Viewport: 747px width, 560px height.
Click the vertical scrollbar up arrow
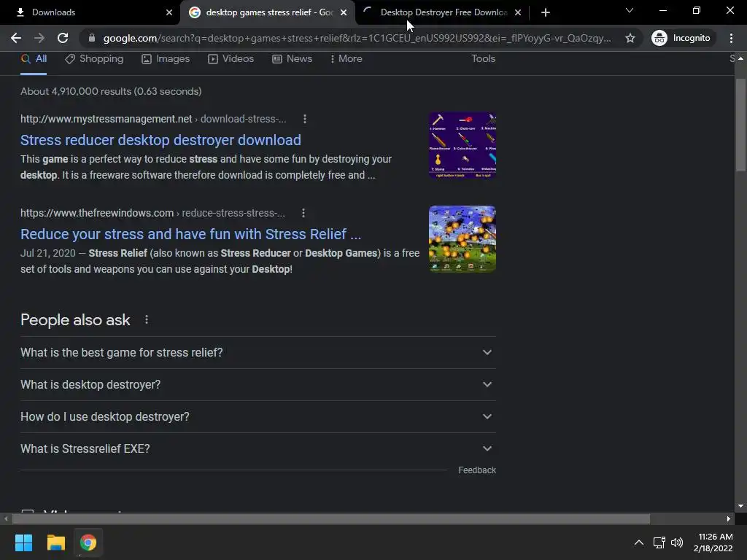tap(740, 58)
